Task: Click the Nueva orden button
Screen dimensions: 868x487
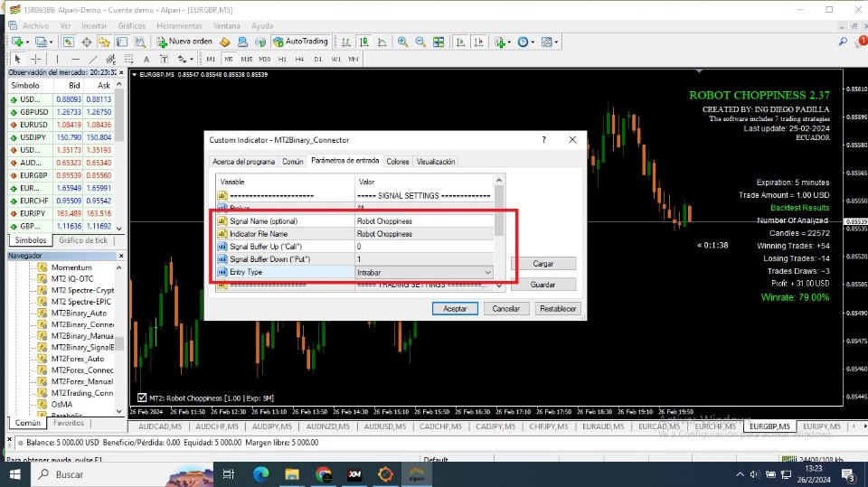Action: (x=184, y=42)
